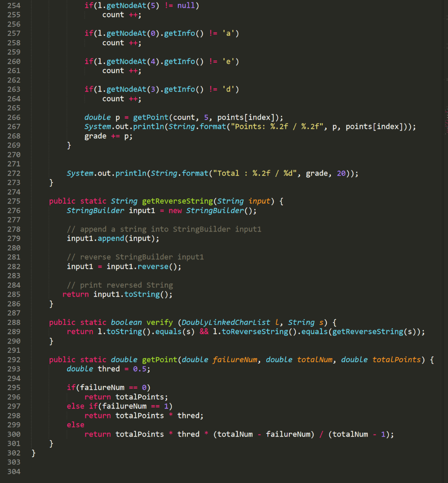Viewport: 448px width, 483px height.
Task: Click the "Total : %.2f / %d" string
Action: [254, 174]
